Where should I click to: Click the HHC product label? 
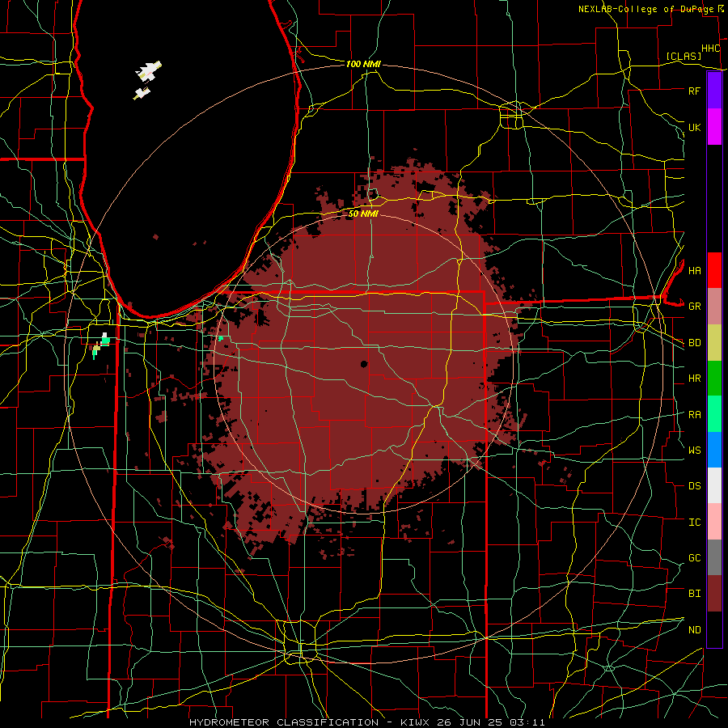(710, 49)
